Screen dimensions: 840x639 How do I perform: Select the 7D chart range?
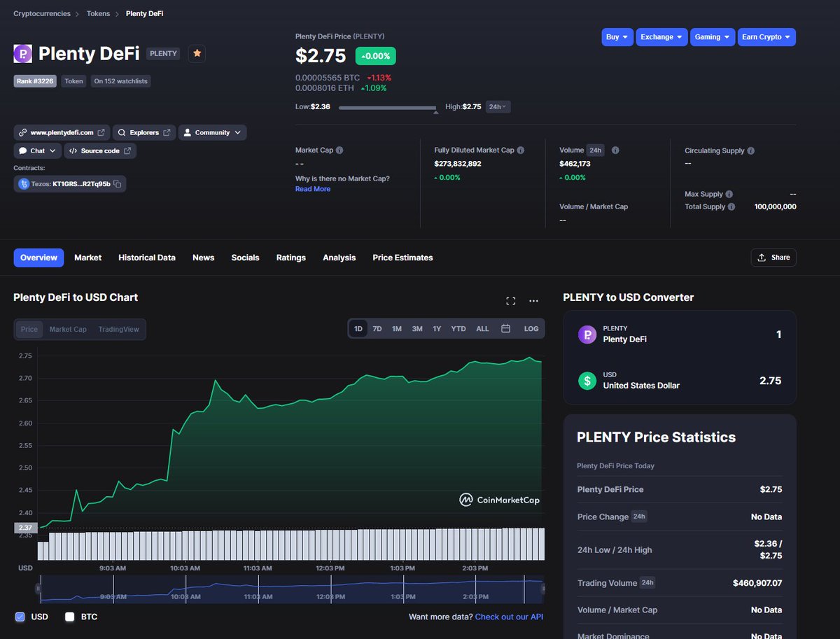(377, 328)
